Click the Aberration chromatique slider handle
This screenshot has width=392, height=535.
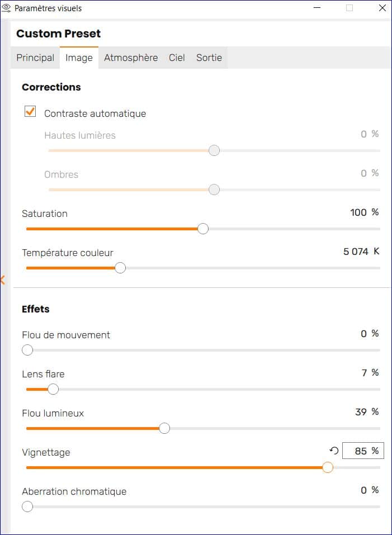27,506
